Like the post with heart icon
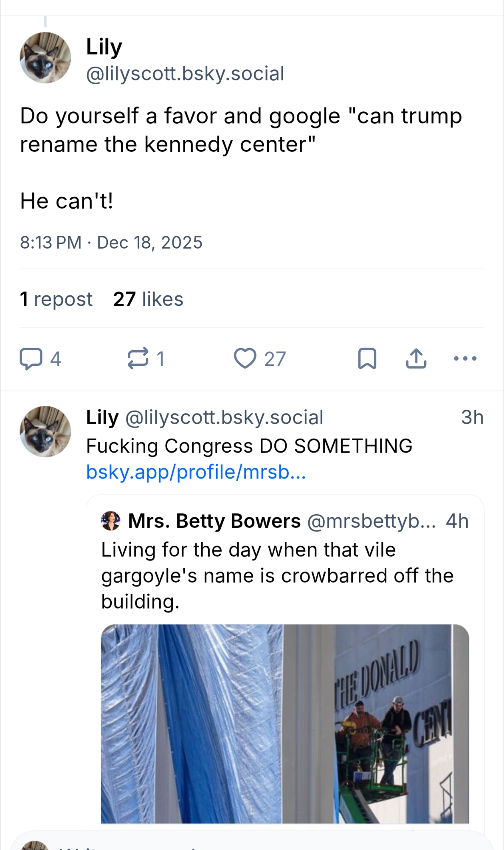Screen dimensions: 504x850 click(245, 358)
